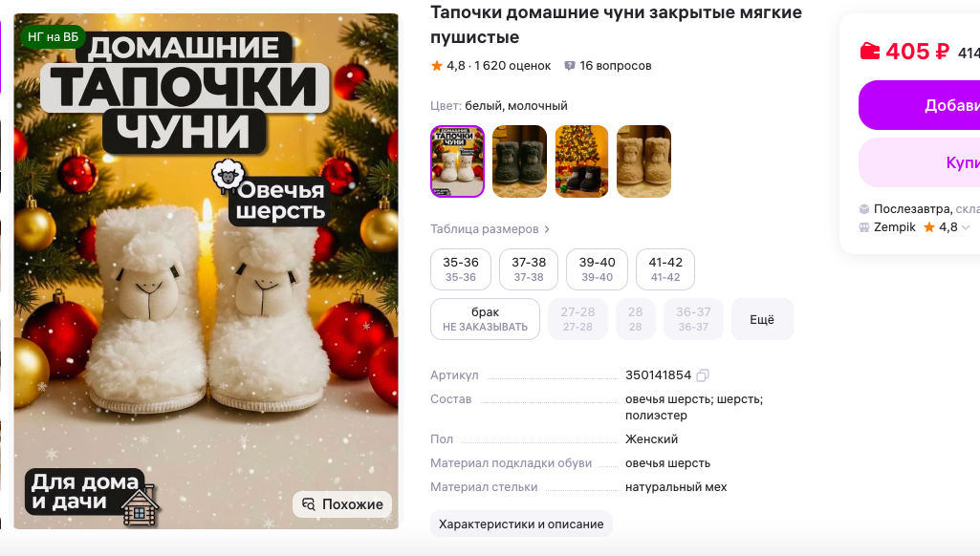Show more sizes with Ещё button

pyautogui.click(x=762, y=319)
